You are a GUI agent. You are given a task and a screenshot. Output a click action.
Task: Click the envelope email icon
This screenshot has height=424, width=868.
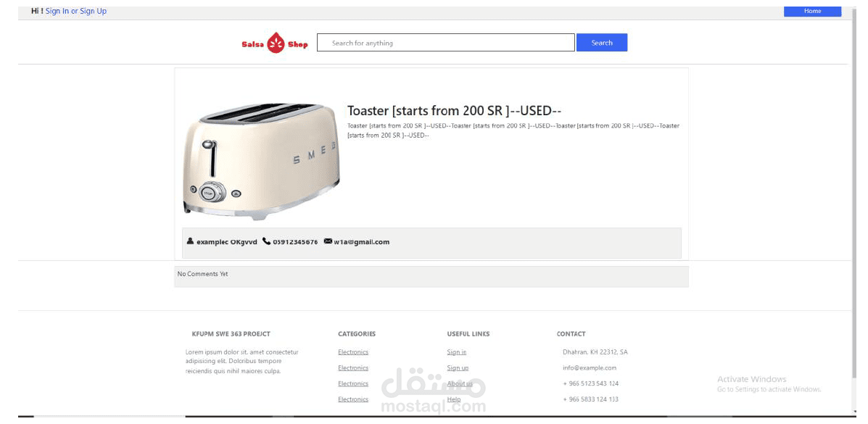click(328, 241)
